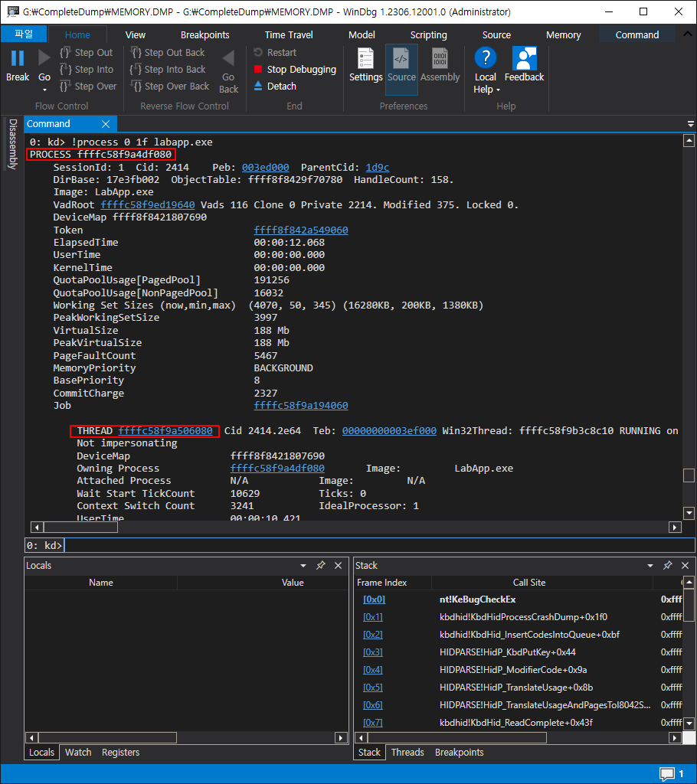This screenshot has width=697, height=784.
Task: Pin the Stack panel
Action: tap(667, 566)
